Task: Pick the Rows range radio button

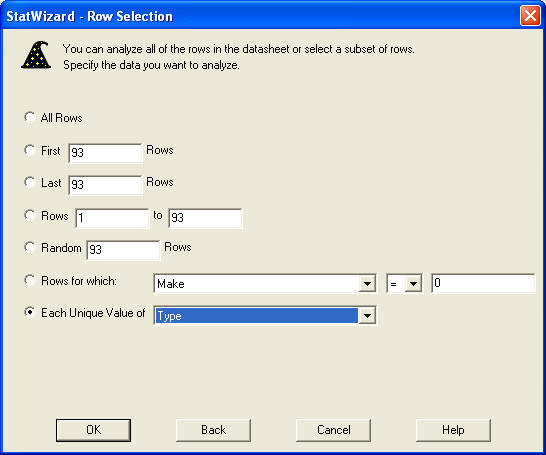Action: coord(30,215)
